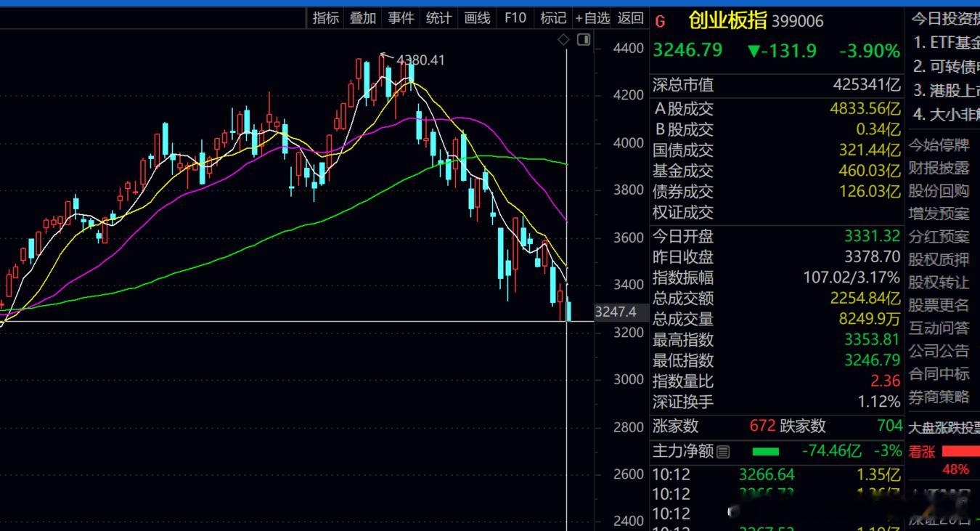
Task: Click the green 主力净额 flow bar
Action: point(765,452)
